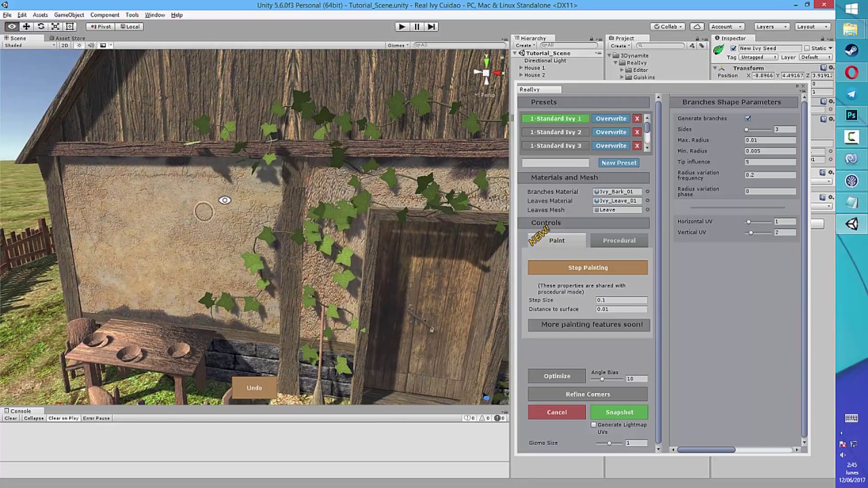The height and width of the screenshot is (488, 868).
Task: Start Play mode
Action: (401, 26)
